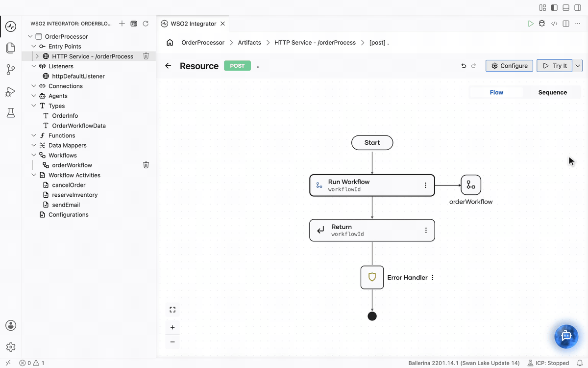Collapse the Workflows section
588x368 pixels.
(34, 156)
